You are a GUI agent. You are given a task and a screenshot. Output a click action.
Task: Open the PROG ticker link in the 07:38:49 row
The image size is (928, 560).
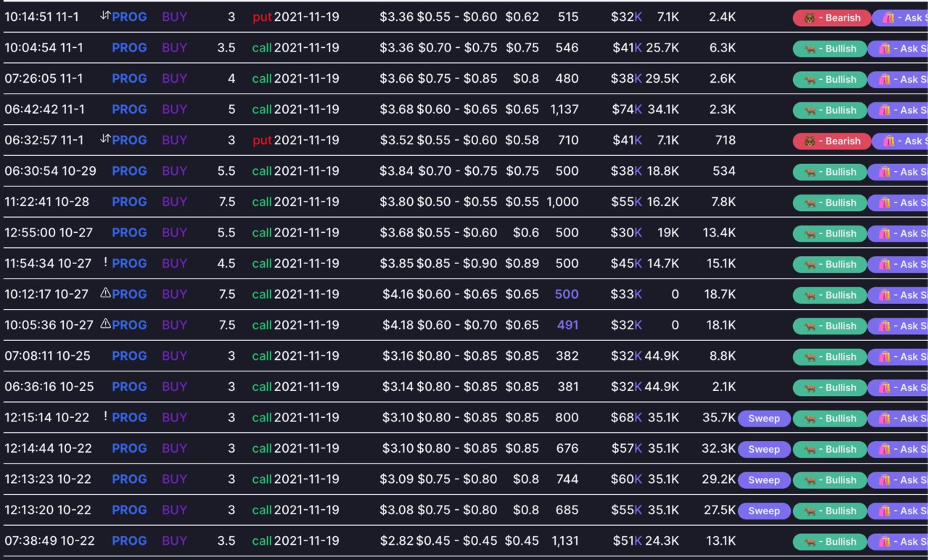(129, 541)
